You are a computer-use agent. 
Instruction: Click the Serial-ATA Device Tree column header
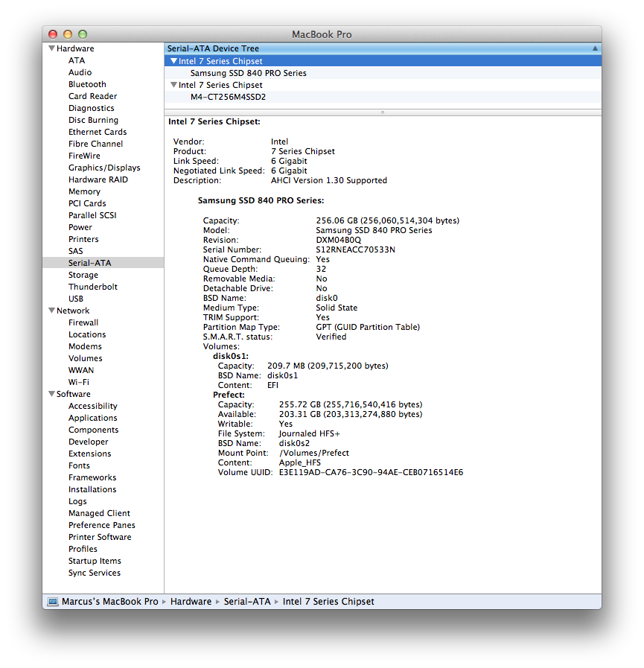383,48
